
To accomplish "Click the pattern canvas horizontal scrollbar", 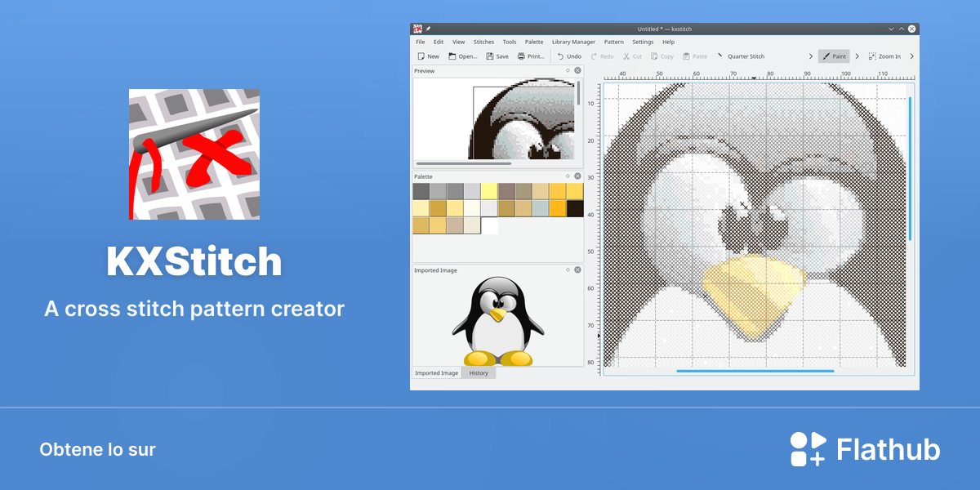I will [755, 371].
